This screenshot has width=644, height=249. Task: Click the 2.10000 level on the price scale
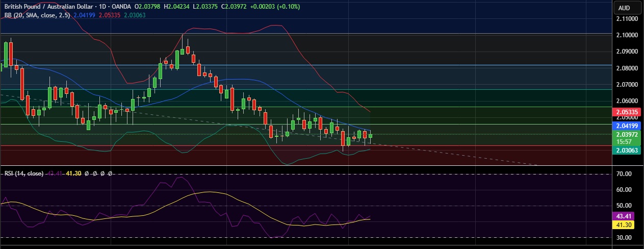click(x=627, y=35)
